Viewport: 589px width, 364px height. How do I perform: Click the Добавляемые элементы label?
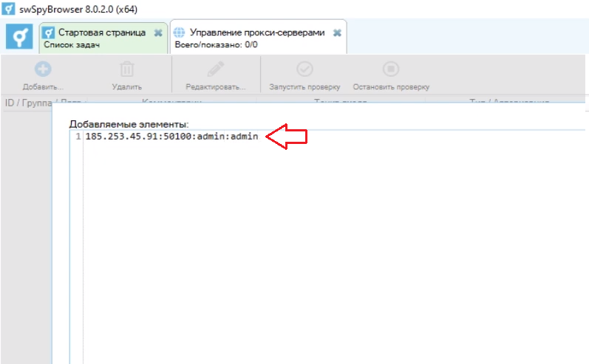coord(129,124)
